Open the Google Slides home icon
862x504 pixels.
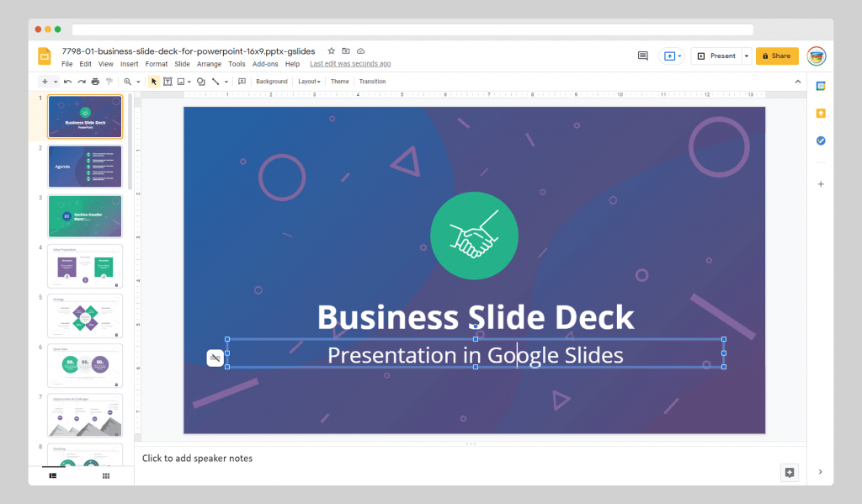click(45, 56)
